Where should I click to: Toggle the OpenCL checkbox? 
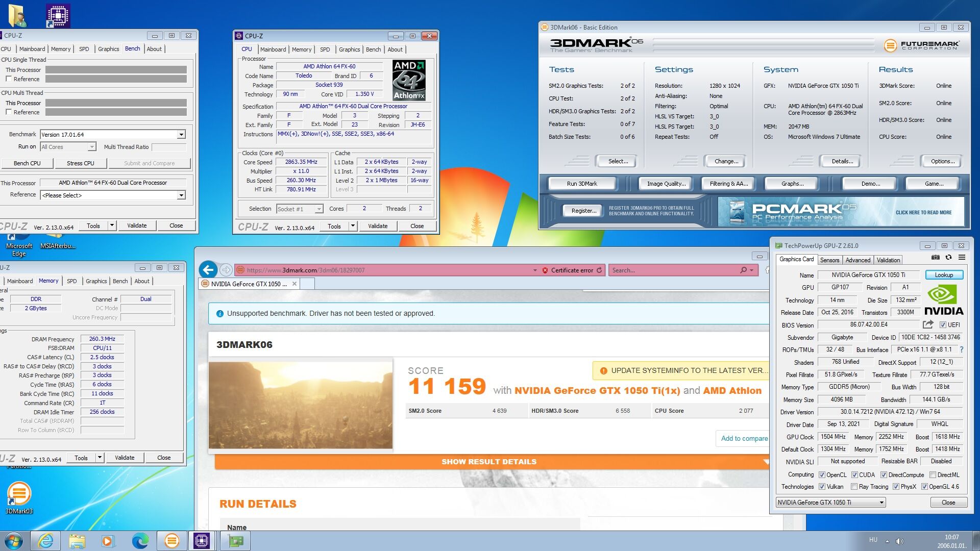pyautogui.click(x=822, y=474)
